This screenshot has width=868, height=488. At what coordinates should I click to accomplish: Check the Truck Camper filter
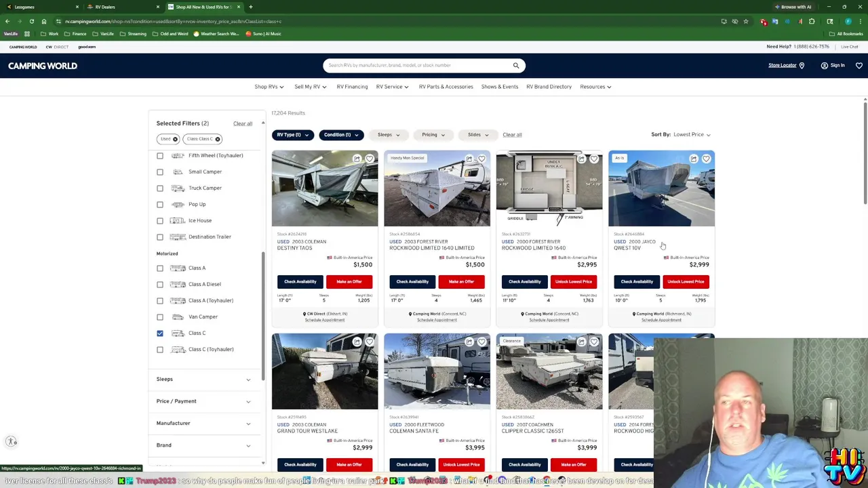160,188
